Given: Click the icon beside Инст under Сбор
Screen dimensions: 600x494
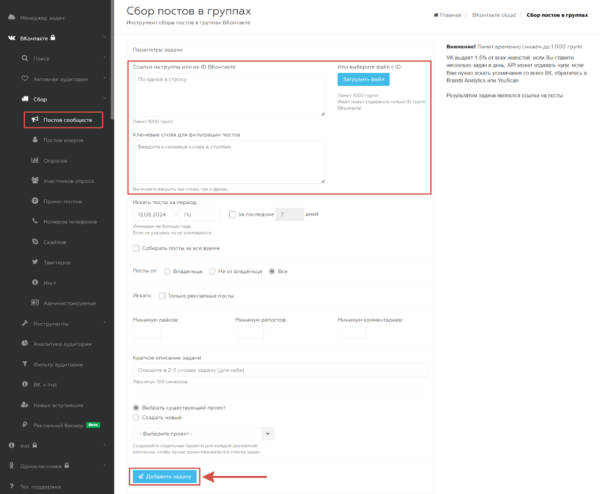Looking at the screenshot, I should coord(35,282).
